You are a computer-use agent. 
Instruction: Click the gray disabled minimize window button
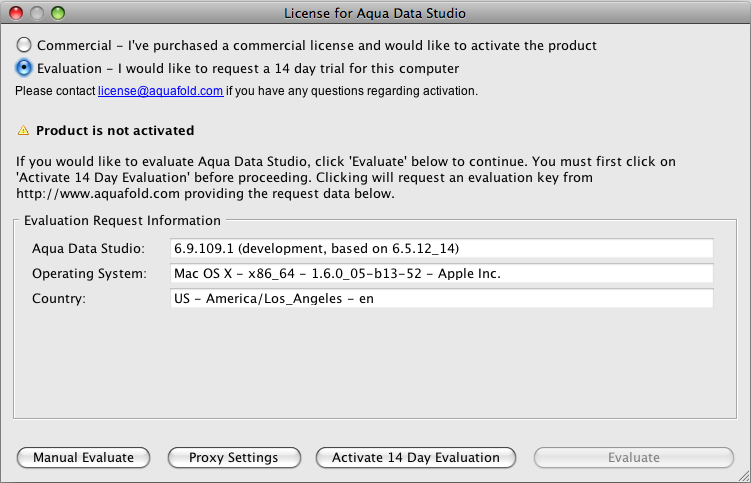(x=37, y=13)
